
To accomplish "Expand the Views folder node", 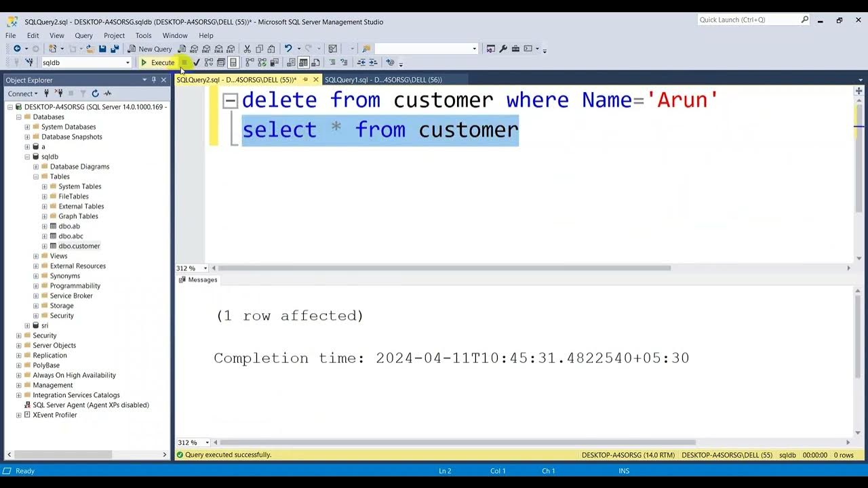I will pos(36,256).
